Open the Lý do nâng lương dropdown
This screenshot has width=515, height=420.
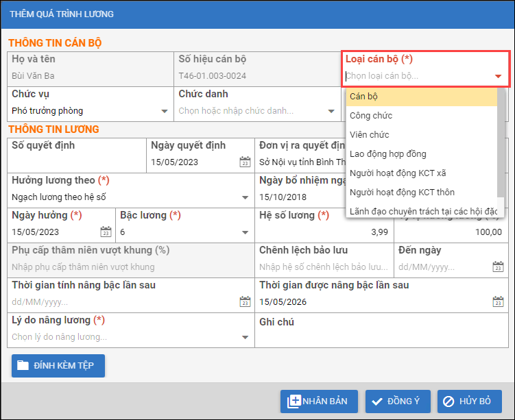[245, 337]
